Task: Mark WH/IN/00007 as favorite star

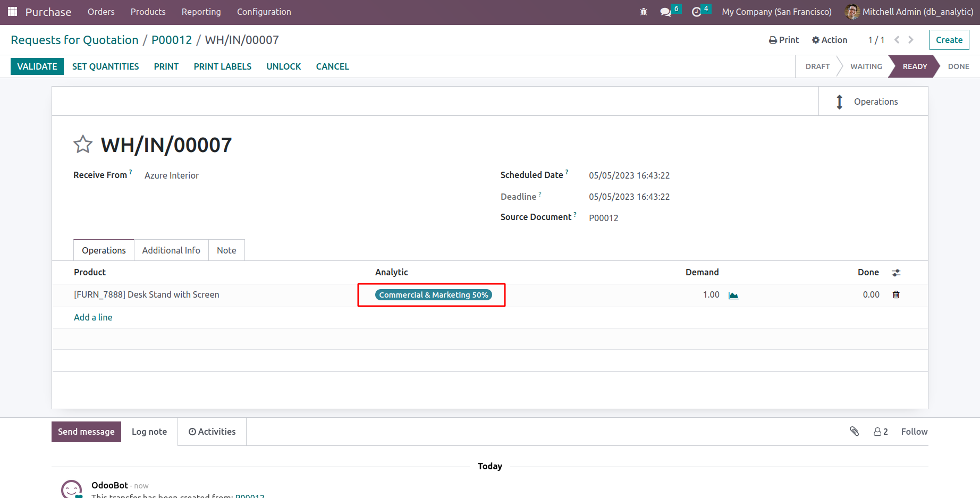Action: click(83, 145)
